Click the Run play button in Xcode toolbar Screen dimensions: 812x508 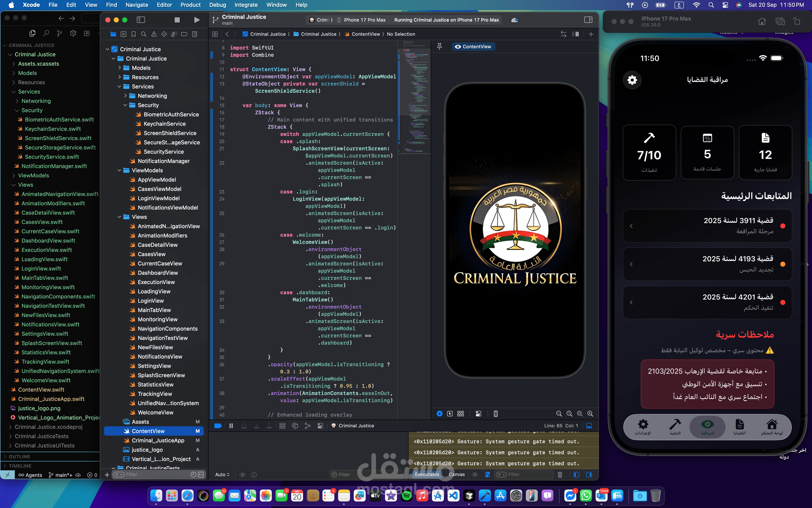[x=197, y=20]
